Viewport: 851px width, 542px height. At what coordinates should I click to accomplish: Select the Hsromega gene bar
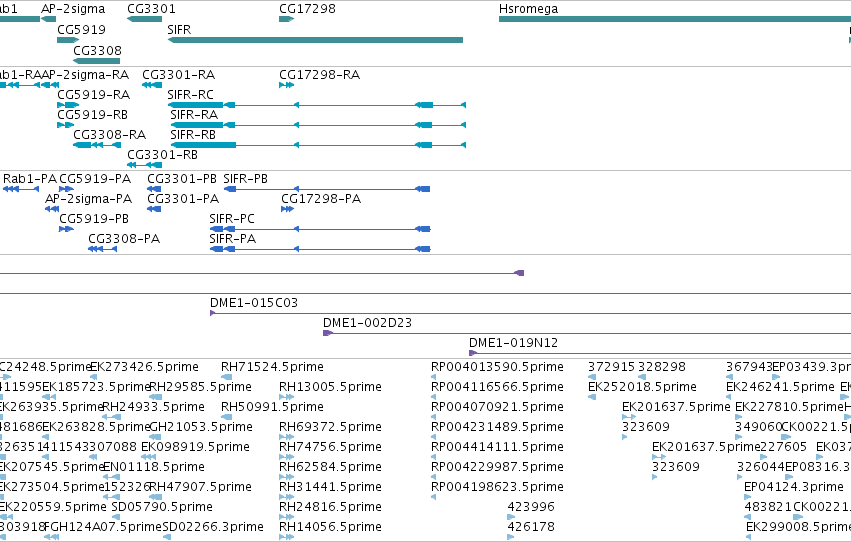675,19
